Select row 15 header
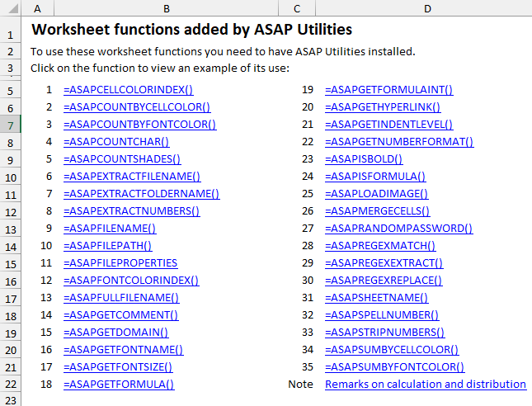 (x=10, y=262)
